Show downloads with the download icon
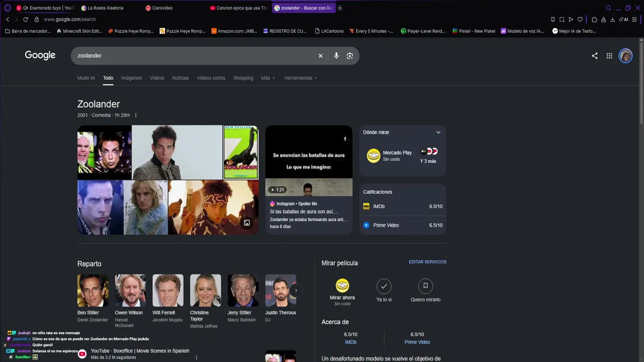Image resolution: width=644 pixels, height=362 pixels. [612, 20]
